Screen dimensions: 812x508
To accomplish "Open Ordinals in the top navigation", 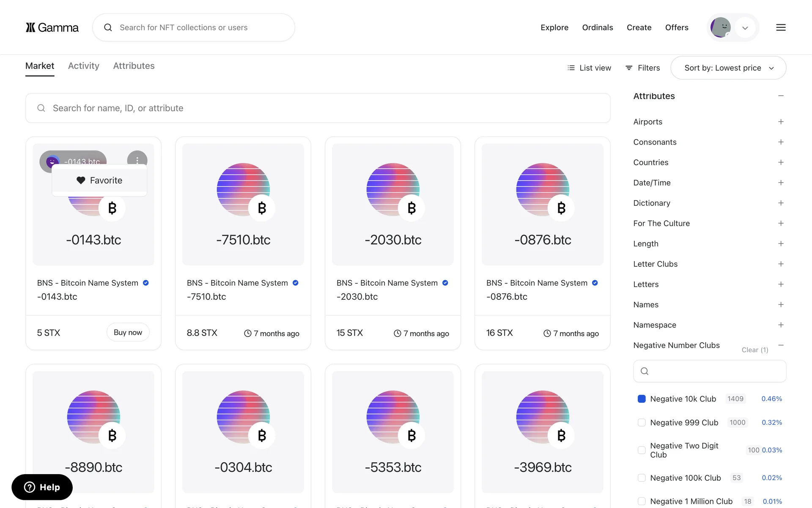I will (x=597, y=28).
